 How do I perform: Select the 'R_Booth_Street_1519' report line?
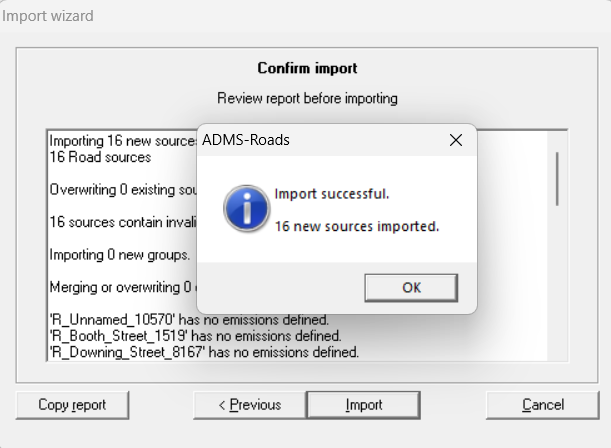click(195, 336)
